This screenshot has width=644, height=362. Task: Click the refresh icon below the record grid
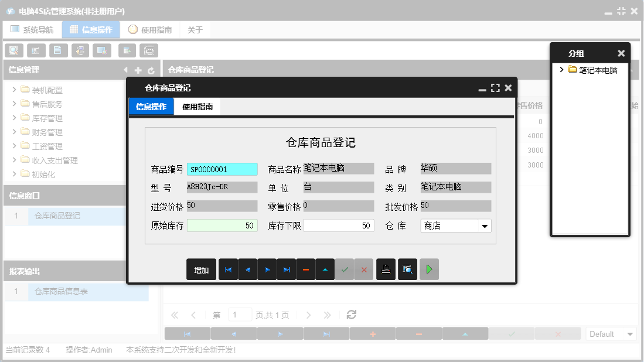click(351, 315)
